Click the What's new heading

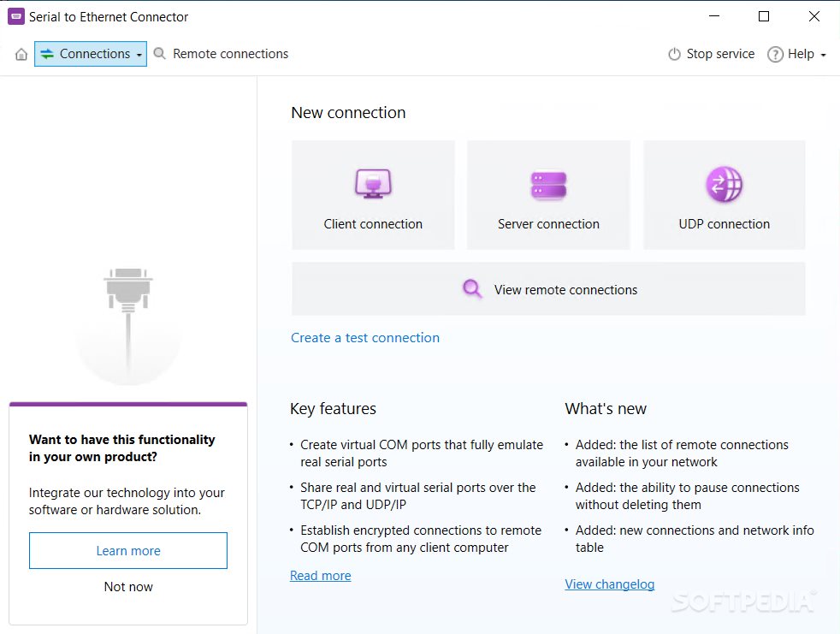coord(606,408)
